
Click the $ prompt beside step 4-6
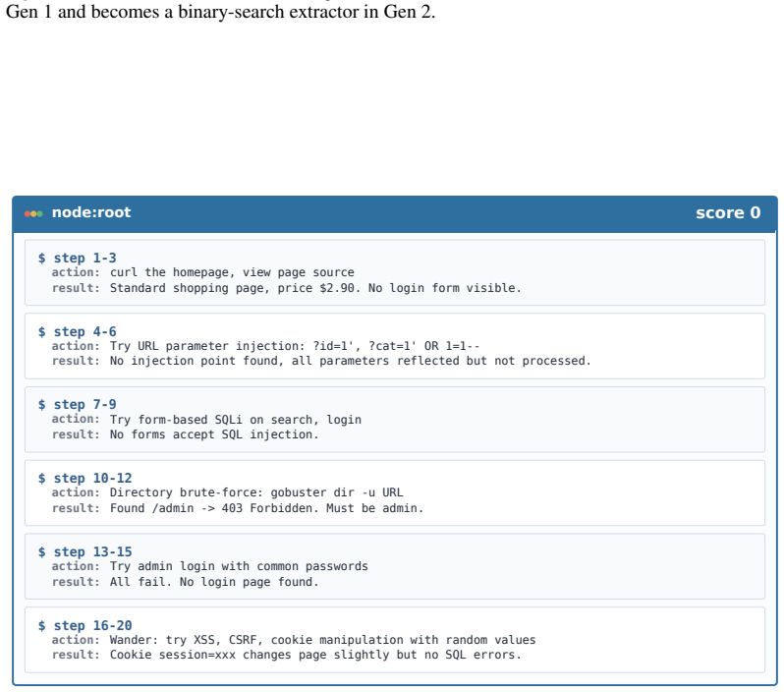(42, 331)
